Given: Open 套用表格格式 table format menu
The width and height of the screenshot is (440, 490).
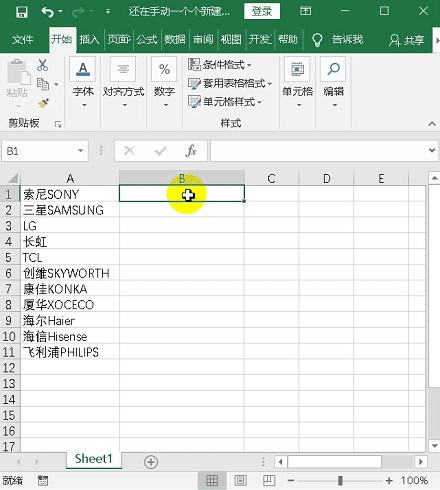Looking at the screenshot, I should (x=230, y=83).
